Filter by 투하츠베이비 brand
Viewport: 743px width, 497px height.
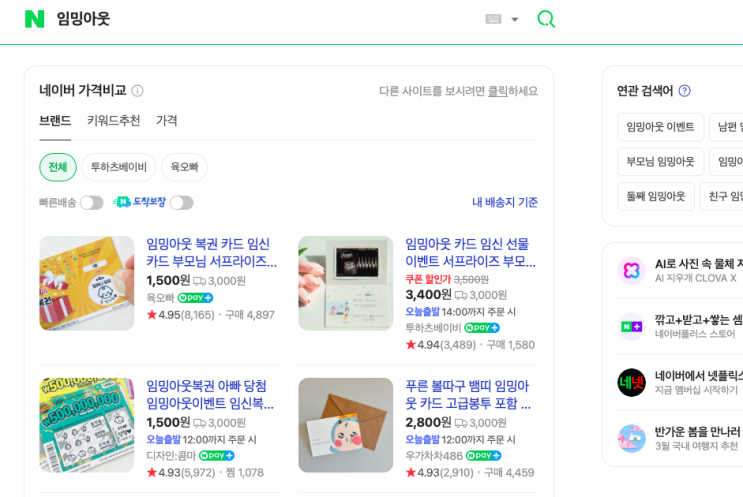119,167
